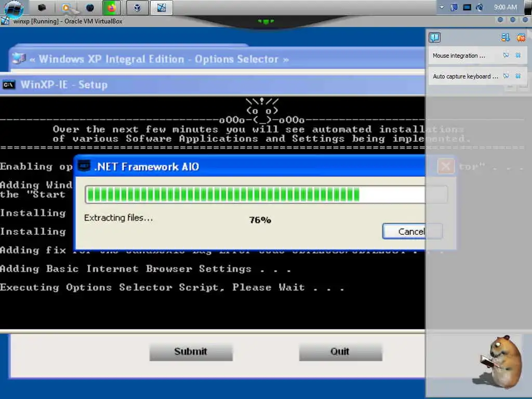
Task: Click the Extracting files status text
Action: 118,218
